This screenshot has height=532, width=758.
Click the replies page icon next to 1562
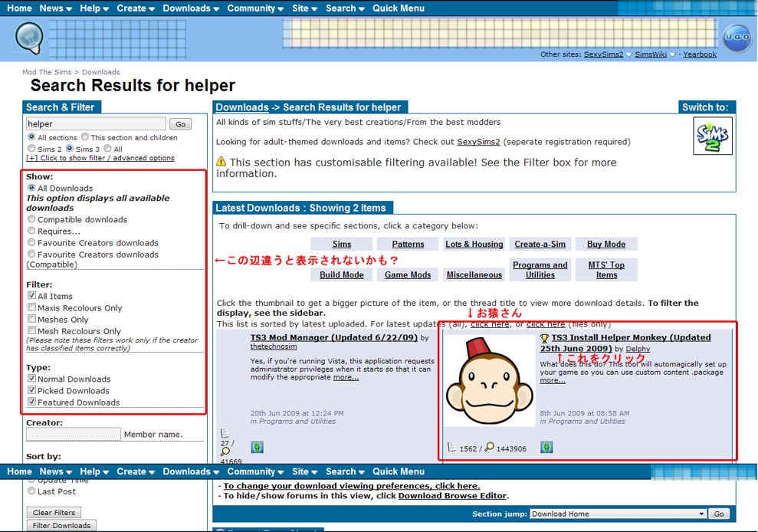(x=451, y=447)
